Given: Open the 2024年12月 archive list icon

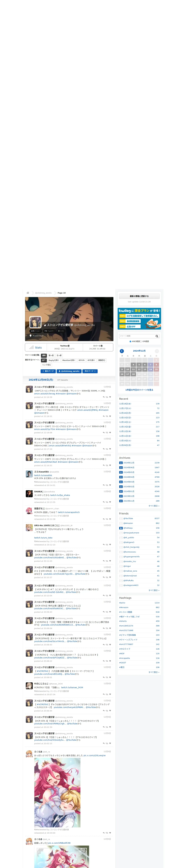Looking at the screenshot, I should click(x=121, y=463).
